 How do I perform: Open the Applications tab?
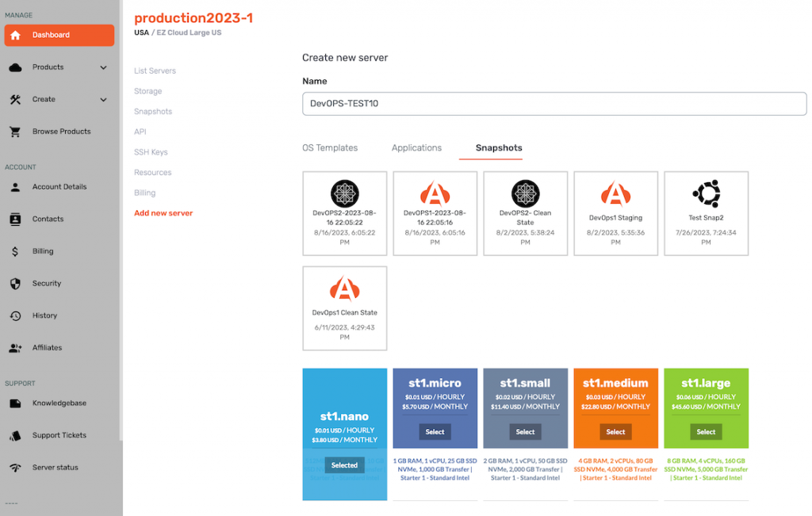point(416,148)
